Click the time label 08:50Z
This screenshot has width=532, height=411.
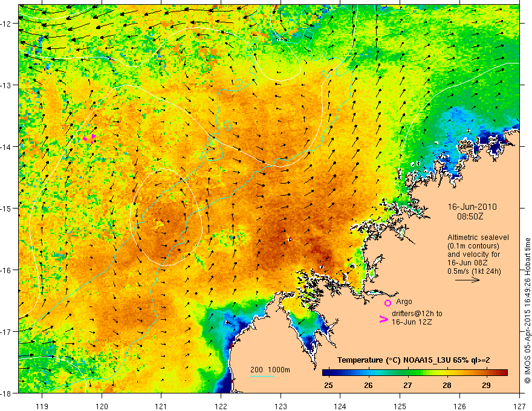pyautogui.click(x=470, y=216)
